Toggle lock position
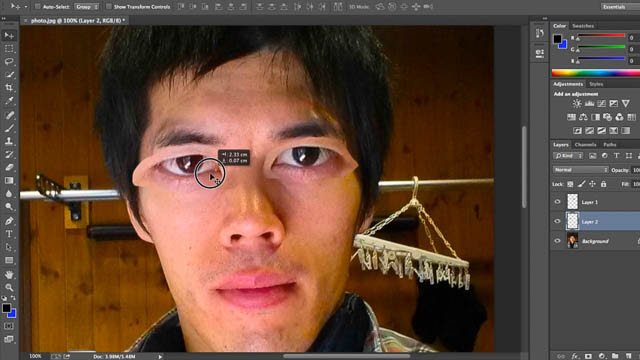 [x=592, y=184]
